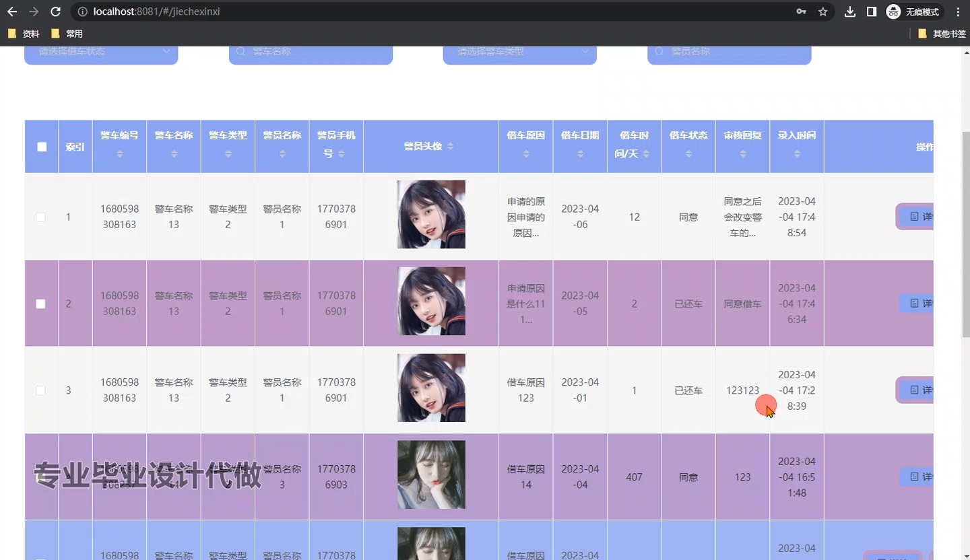Click 警员名称 3 cell in row 4
Image resolution: width=970 pixels, height=560 pixels.
coord(282,477)
